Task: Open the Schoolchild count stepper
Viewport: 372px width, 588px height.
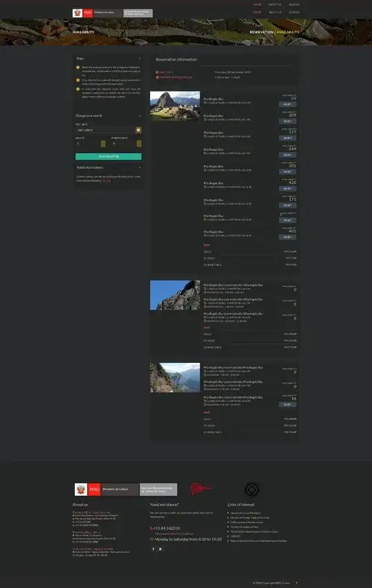Action: pos(139,144)
